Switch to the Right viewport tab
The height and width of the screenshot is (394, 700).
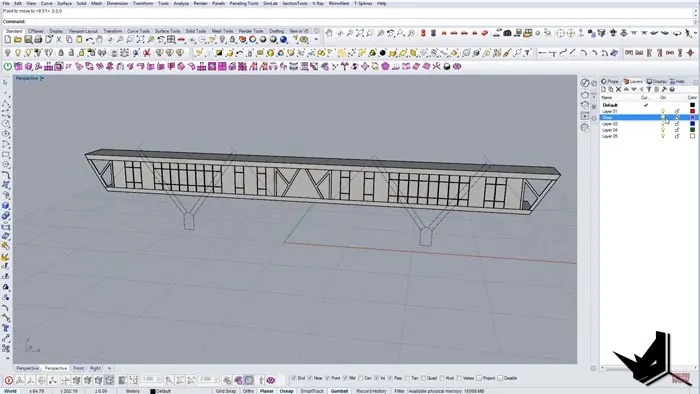[95, 368]
